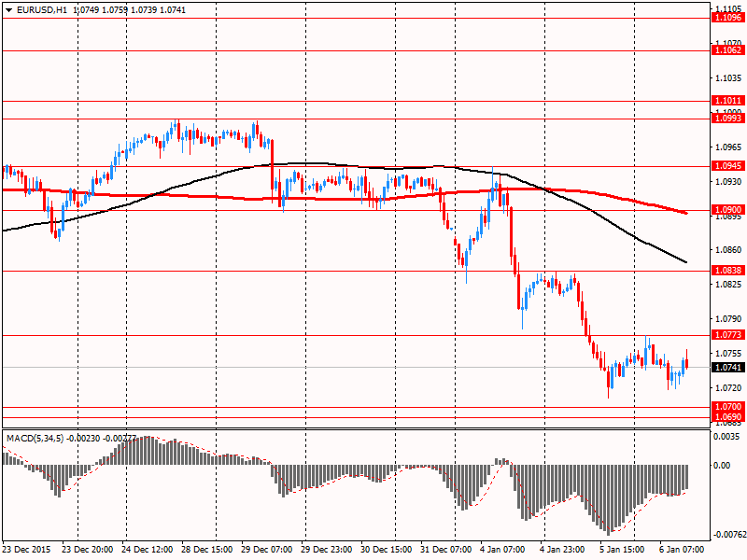Click the 1.0860 price scale value
Image resolution: width=747 pixels, height=560 pixels.
click(728, 249)
